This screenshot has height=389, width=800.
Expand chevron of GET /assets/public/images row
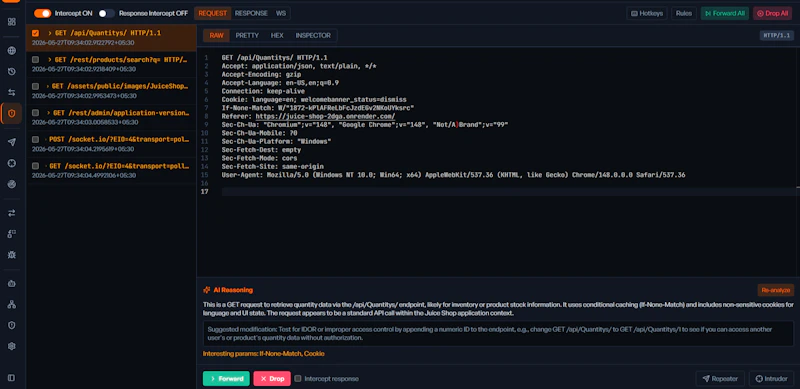[x=48, y=86]
